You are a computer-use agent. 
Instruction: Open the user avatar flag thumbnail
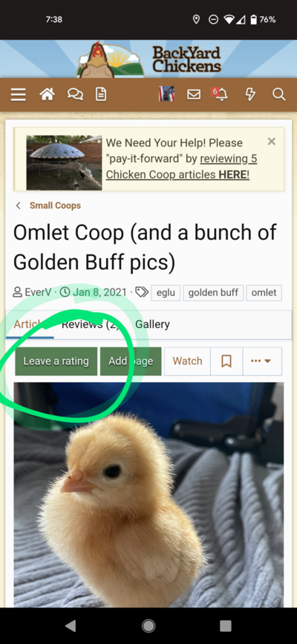point(166,94)
